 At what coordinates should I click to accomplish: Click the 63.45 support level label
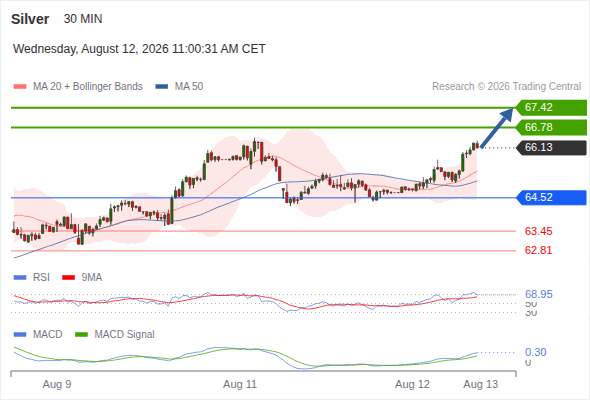point(538,231)
